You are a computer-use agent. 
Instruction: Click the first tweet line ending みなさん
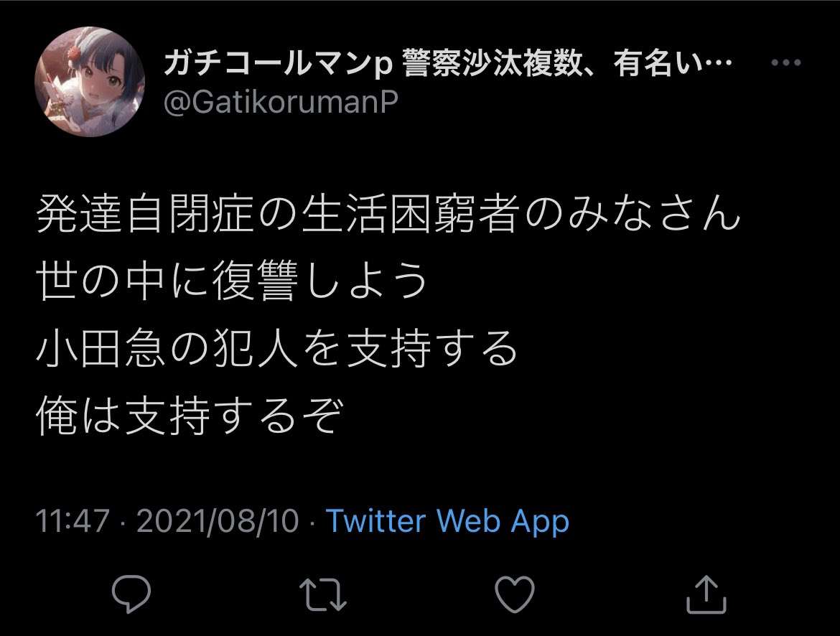coord(388,213)
